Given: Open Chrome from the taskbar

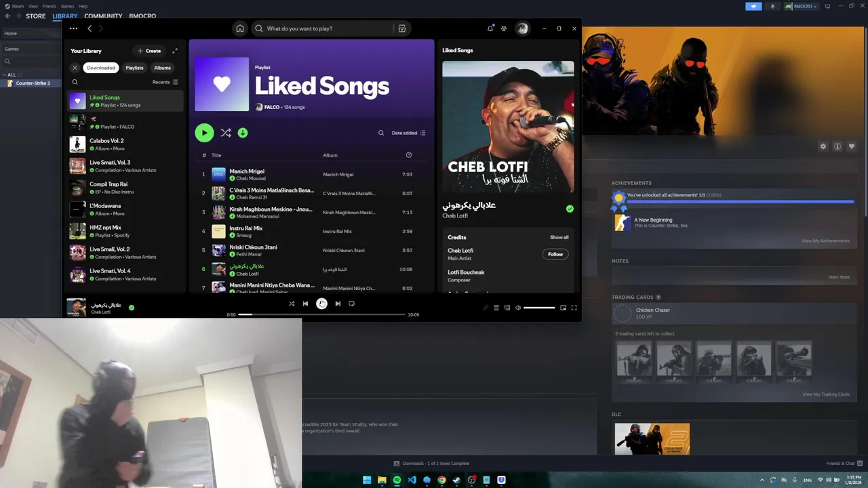Looking at the screenshot, I should (x=441, y=480).
